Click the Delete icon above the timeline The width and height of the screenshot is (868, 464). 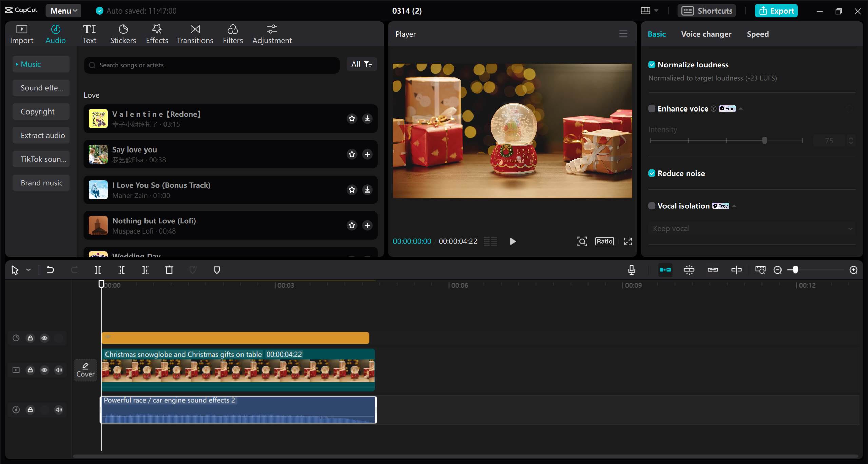click(169, 270)
